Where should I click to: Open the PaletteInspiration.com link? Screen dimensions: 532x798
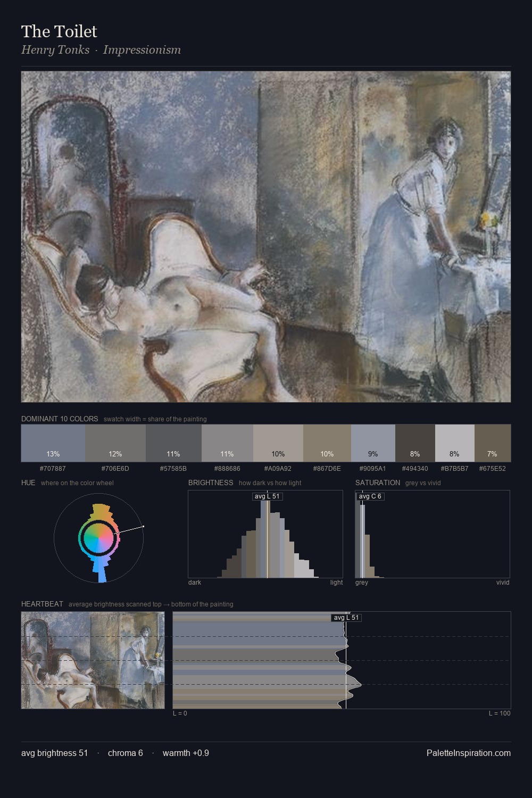point(469,753)
